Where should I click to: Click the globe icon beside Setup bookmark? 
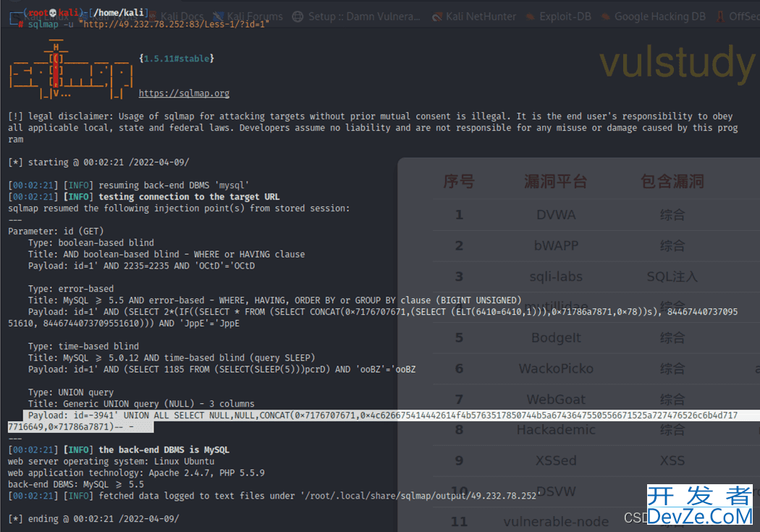pyautogui.click(x=298, y=17)
